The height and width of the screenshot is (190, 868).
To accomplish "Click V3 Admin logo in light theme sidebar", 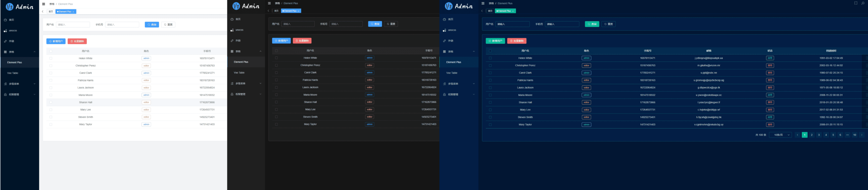I will tap(20, 7).
